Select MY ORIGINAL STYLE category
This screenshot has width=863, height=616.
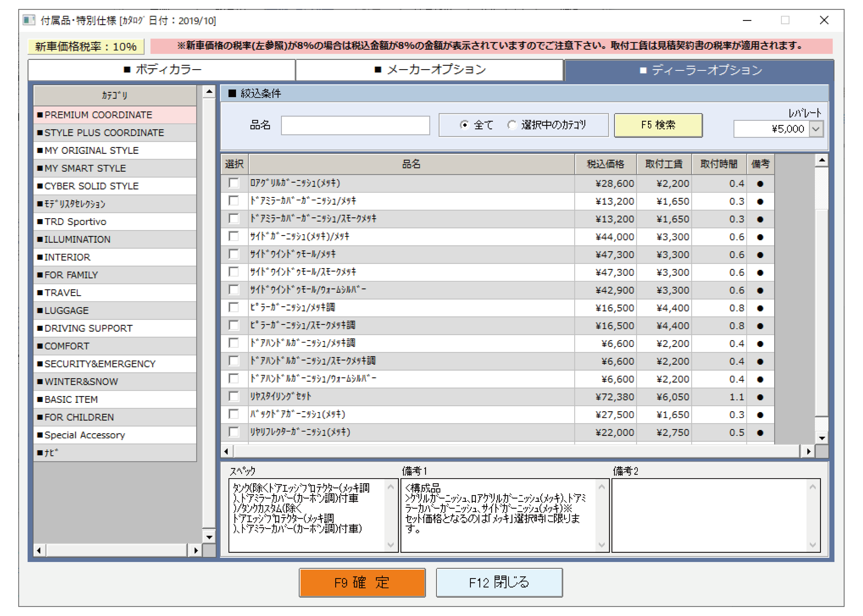(x=115, y=151)
